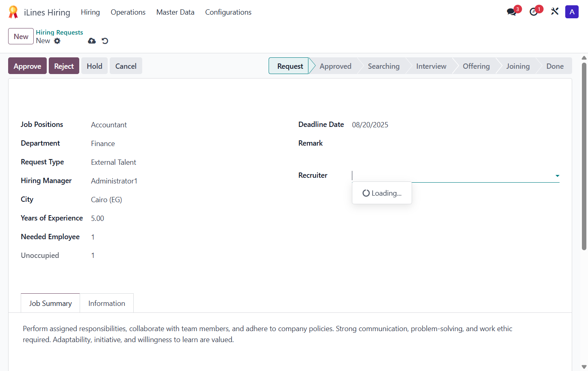The image size is (588, 371).
Task: Click the External Talent request type
Action: pyautogui.click(x=113, y=162)
